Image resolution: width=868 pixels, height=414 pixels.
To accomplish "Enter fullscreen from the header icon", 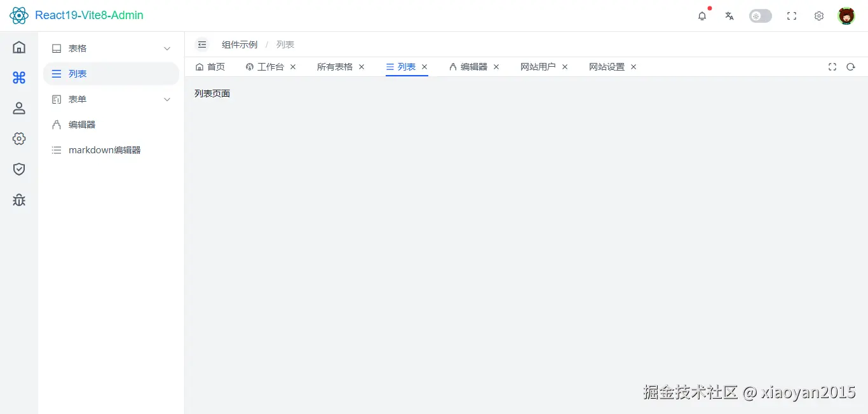I will [x=792, y=16].
